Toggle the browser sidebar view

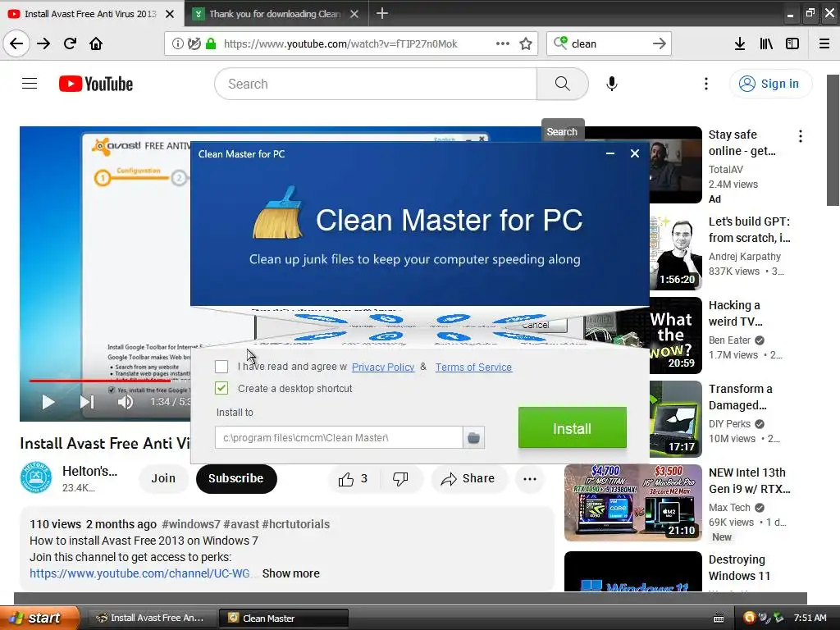[x=792, y=43]
